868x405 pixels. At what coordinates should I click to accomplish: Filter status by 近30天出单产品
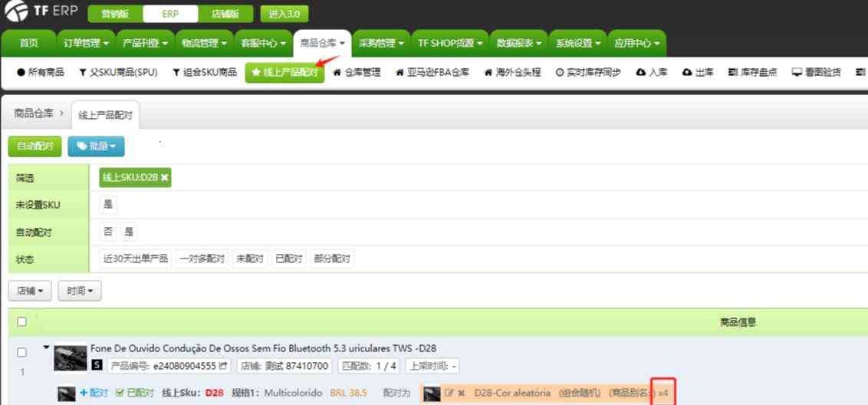point(136,258)
